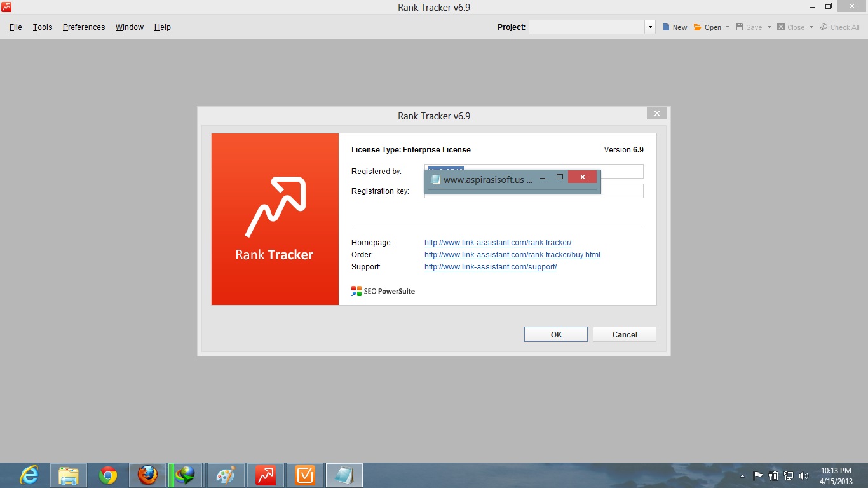Viewport: 868px width, 488px height.
Task: Open File Explorer from the taskbar
Action: tap(69, 475)
